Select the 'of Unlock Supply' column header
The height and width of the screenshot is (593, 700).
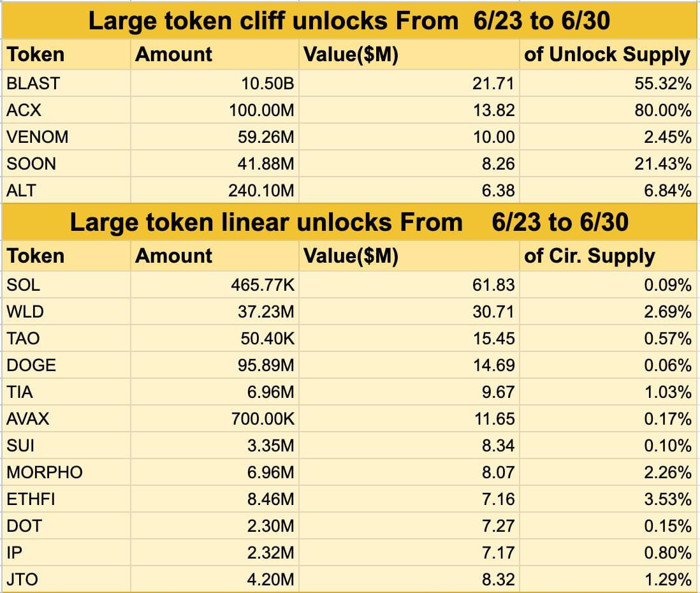point(608,54)
